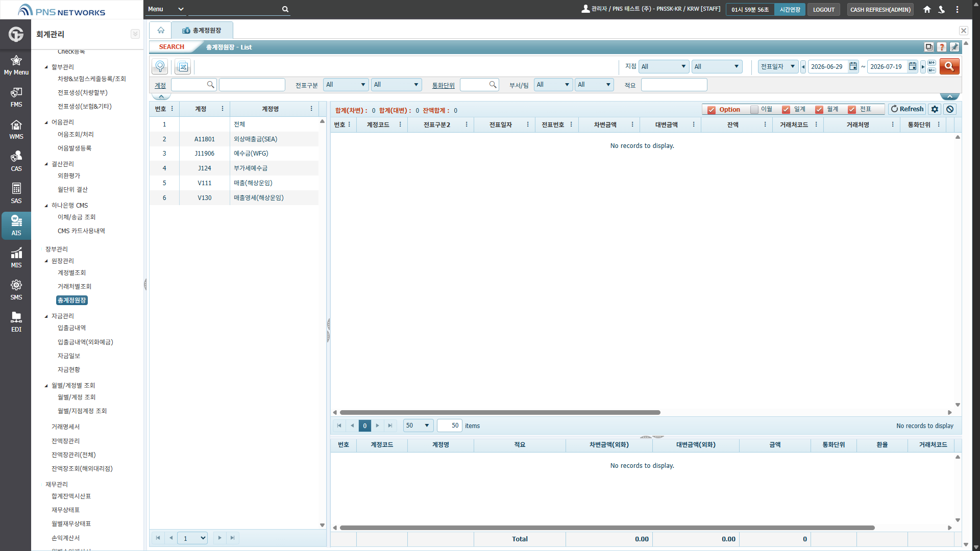Enable the 이월 checkbox
The height and width of the screenshot is (551, 980).
tap(754, 110)
